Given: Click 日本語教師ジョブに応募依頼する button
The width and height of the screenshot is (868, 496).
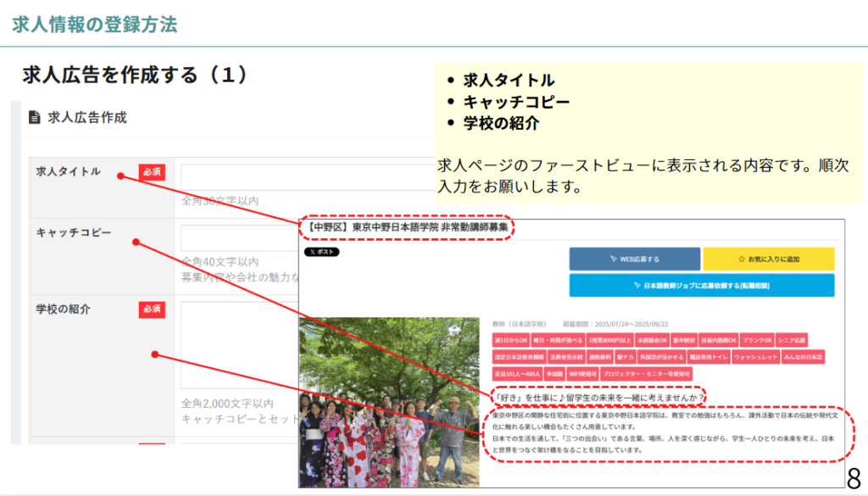Looking at the screenshot, I should (701, 286).
